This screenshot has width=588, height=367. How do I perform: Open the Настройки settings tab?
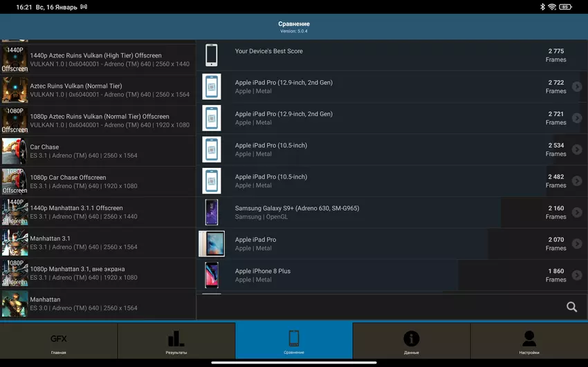click(x=529, y=344)
